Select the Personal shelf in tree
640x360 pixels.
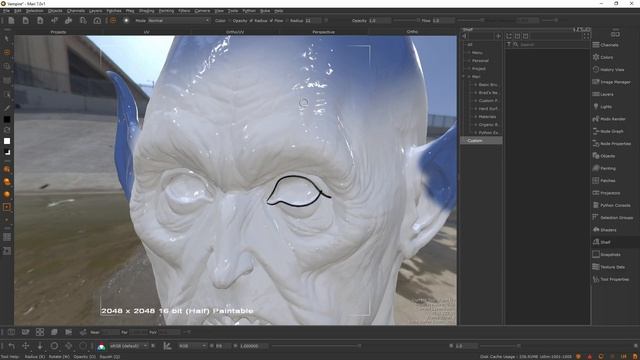point(480,60)
